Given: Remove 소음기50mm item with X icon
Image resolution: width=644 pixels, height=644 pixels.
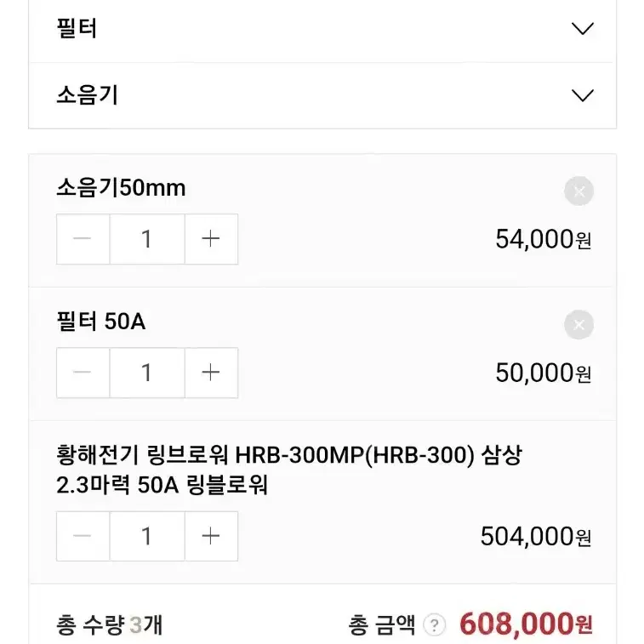Looking at the screenshot, I should pyautogui.click(x=578, y=191).
